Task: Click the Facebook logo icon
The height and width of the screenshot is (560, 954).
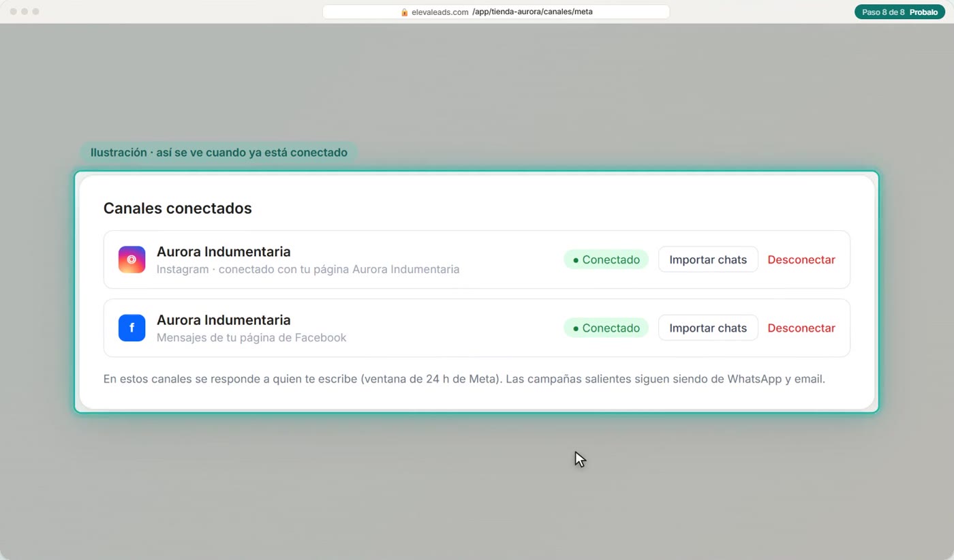Action: point(132,328)
